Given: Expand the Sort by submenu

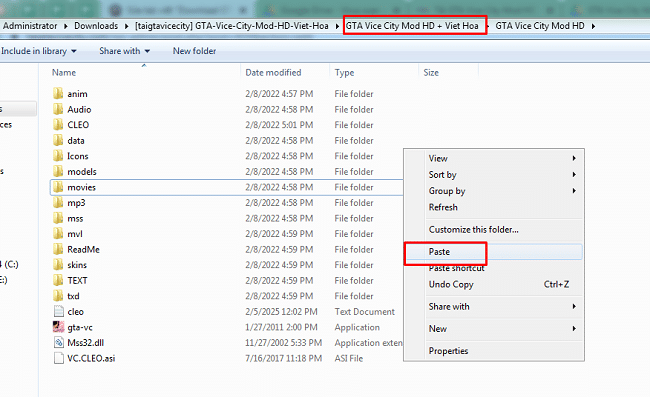Looking at the screenshot, I should pos(574,174).
